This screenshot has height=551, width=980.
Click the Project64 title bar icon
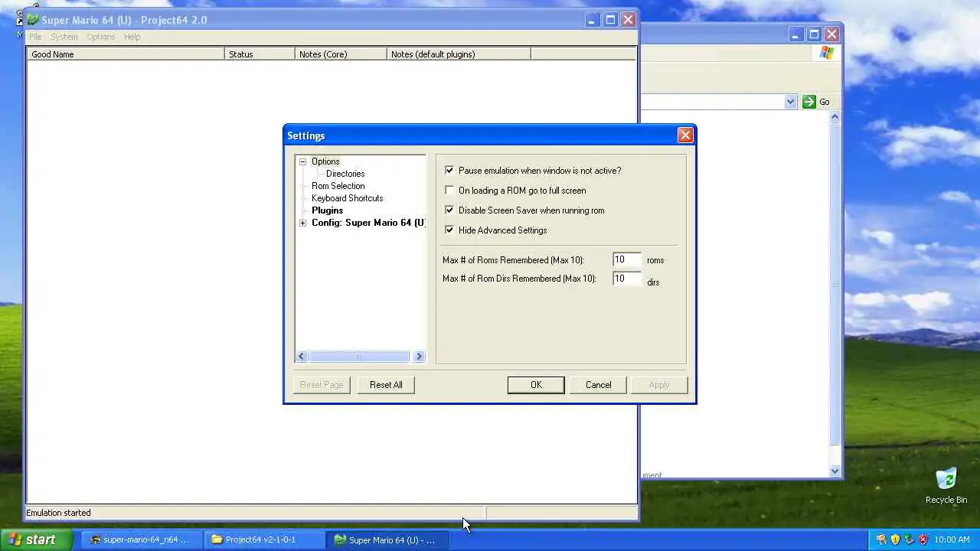(33, 20)
